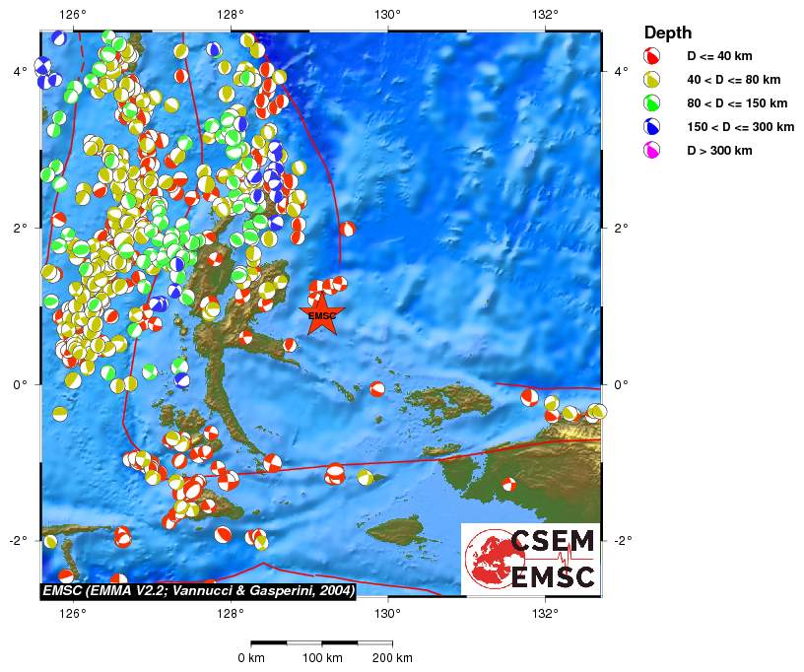Image resolution: width=804 pixels, height=672 pixels.
Task: Click the Depth legend title
Action: coord(667,33)
